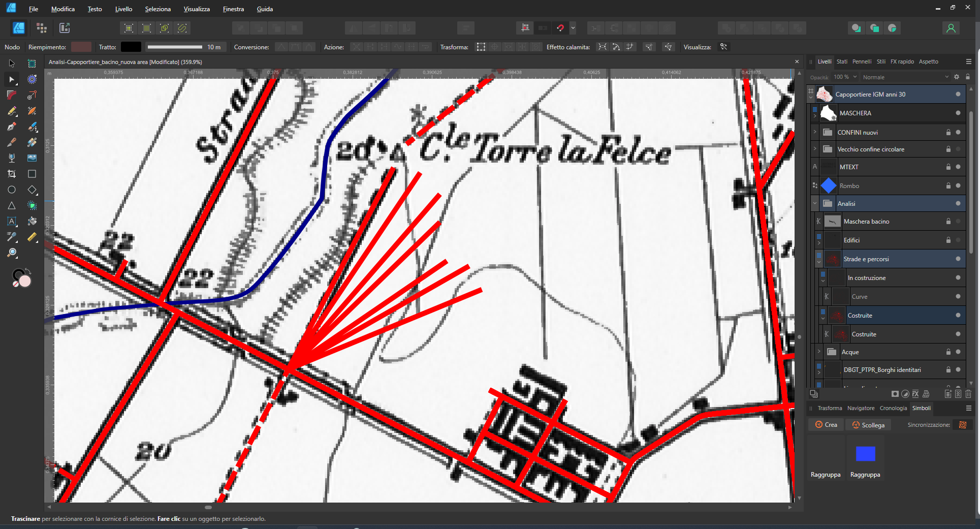Toggle visibility of MASCHERA layer

tap(958, 113)
